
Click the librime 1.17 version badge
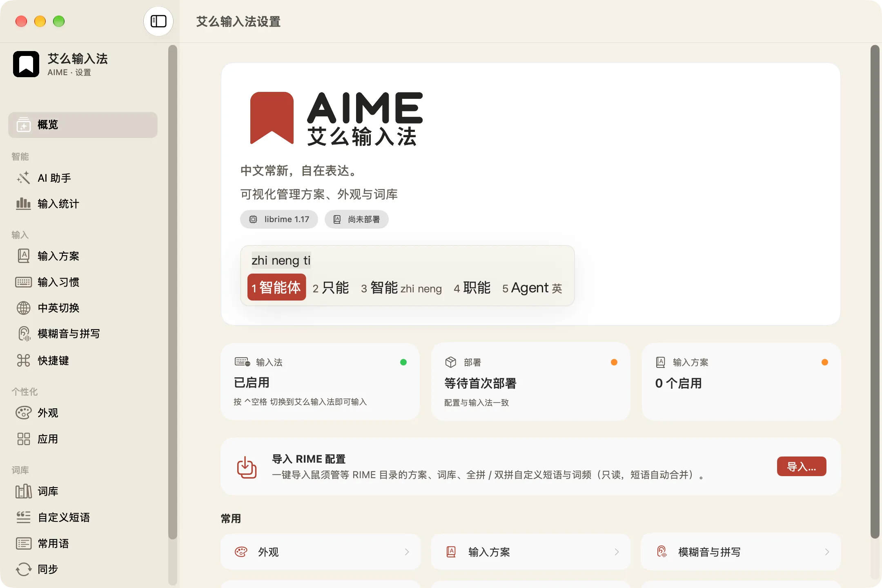pyautogui.click(x=279, y=219)
